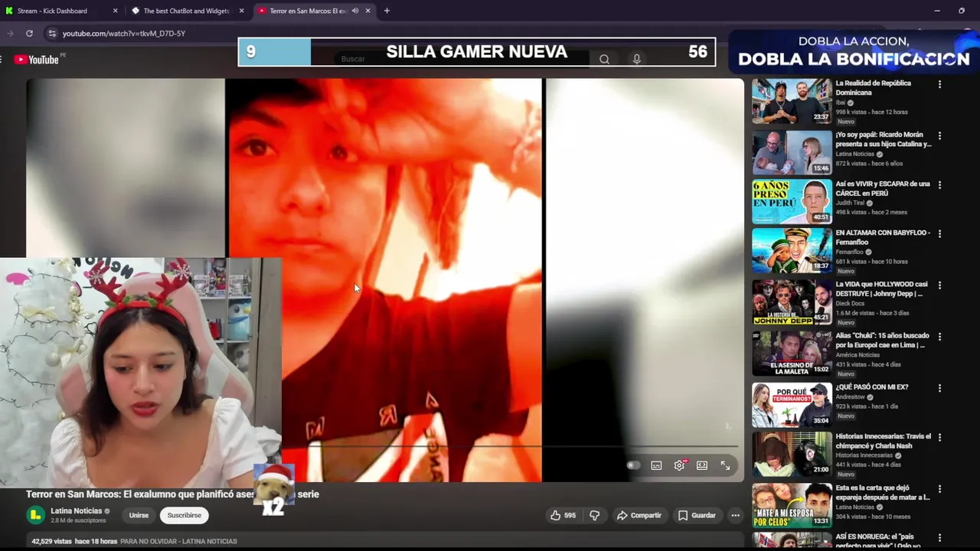Mute the audio-playing tab speaker icon
Screen dimensions: 980x551
354,11
